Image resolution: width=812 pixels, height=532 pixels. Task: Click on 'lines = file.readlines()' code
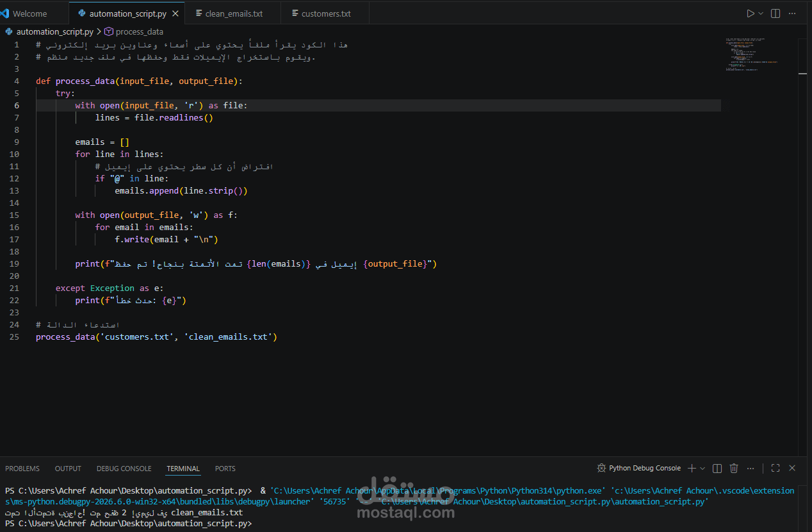pyautogui.click(x=154, y=118)
